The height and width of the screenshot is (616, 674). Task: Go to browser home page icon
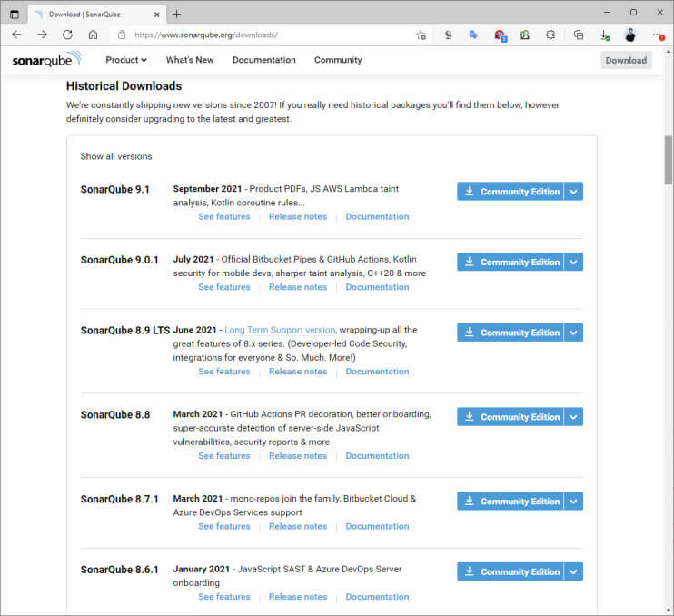click(93, 35)
